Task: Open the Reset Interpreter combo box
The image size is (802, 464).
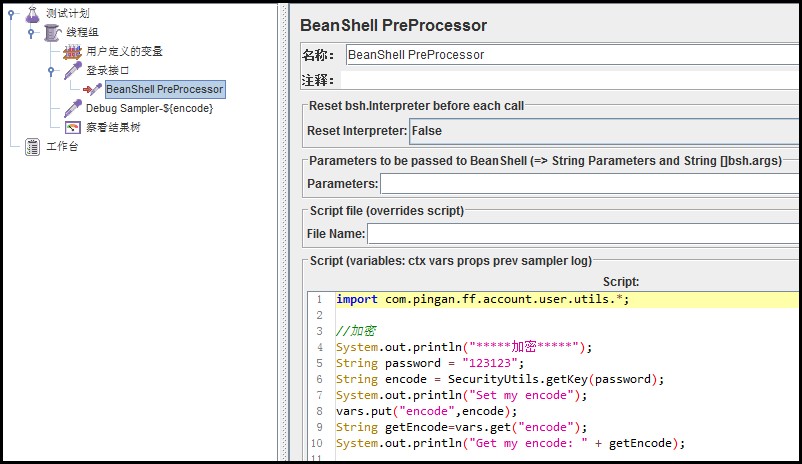Action: pyautogui.click(x=605, y=131)
